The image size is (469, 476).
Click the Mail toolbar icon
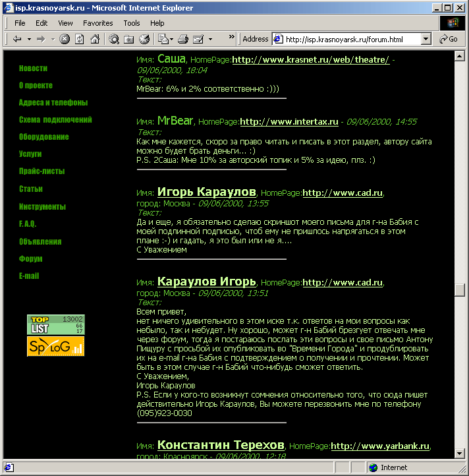coord(163,39)
